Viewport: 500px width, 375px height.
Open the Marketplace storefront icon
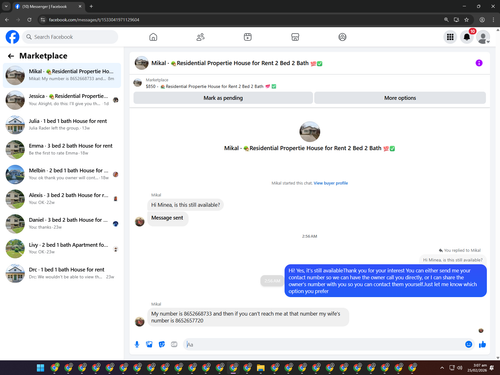(x=295, y=37)
